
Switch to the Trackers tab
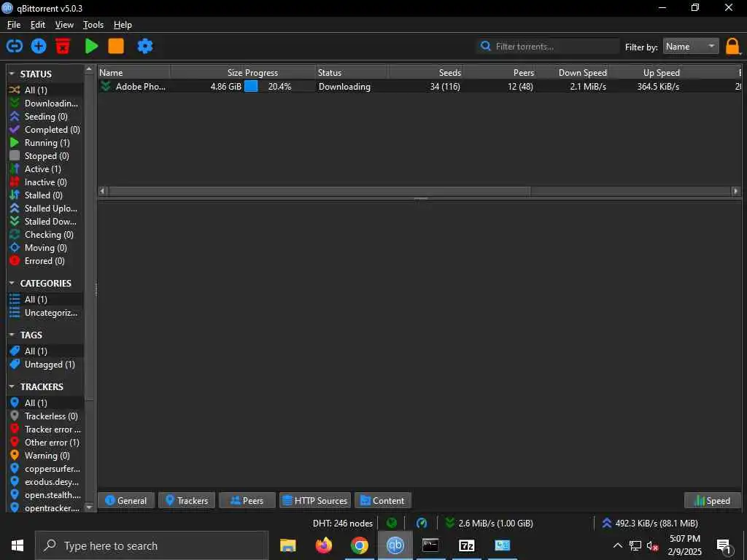pyautogui.click(x=187, y=500)
